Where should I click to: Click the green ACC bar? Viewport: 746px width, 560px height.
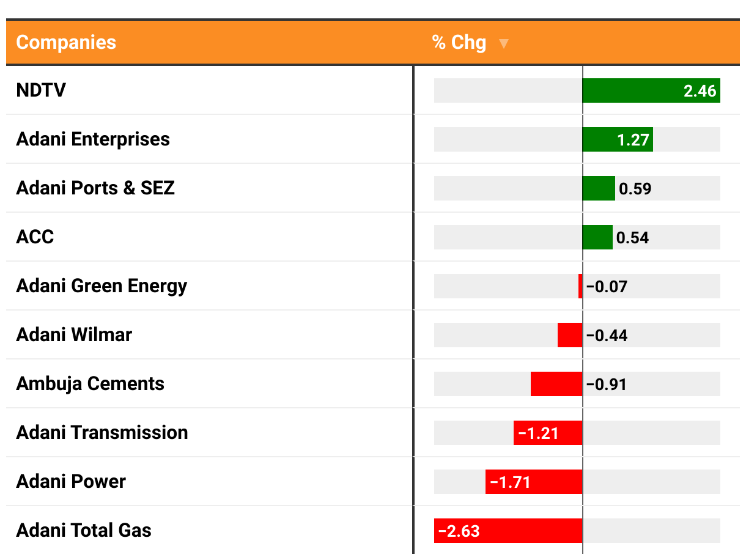click(x=597, y=237)
